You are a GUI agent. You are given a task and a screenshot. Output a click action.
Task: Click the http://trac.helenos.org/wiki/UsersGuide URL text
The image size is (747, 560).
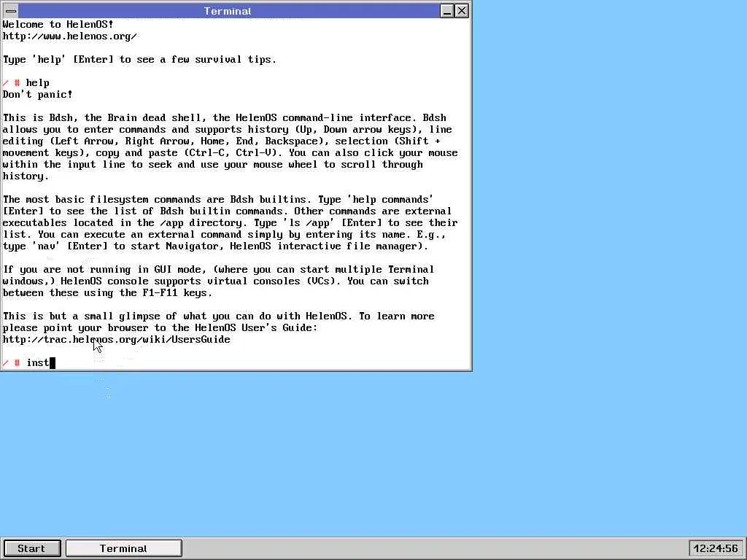point(116,340)
